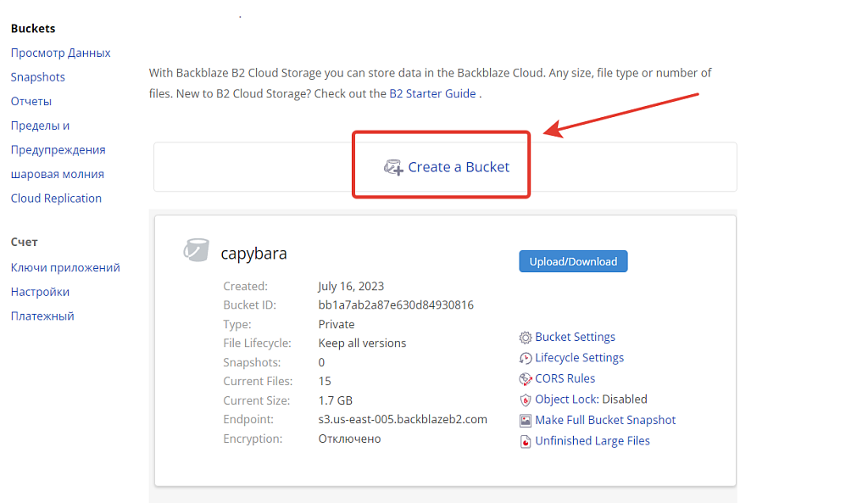The height and width of the screenshot is (503, 868).
Task: Go to Cloud Replication in the sidebar
Action: click(56, 198)
